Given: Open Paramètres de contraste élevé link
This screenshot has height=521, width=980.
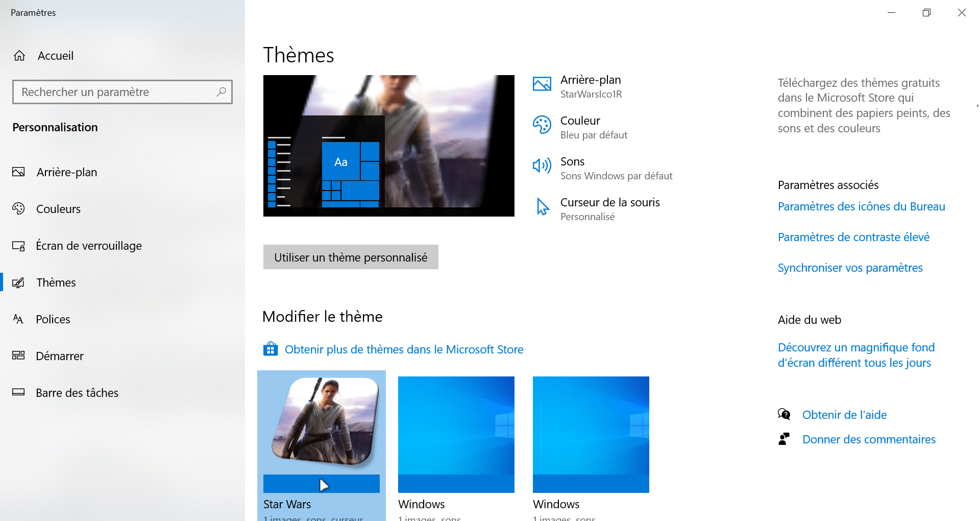Looking at the screenshot, I should (x=853, y=237).
